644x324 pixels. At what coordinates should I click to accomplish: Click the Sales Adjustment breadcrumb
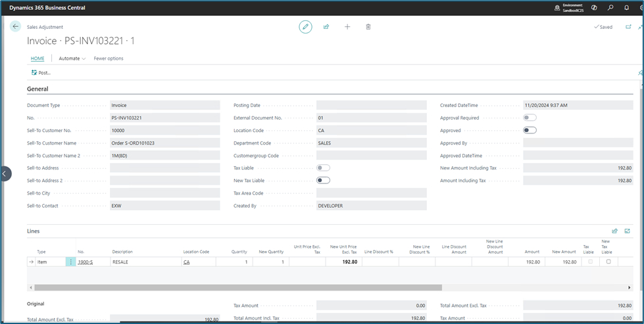(45, 27)
